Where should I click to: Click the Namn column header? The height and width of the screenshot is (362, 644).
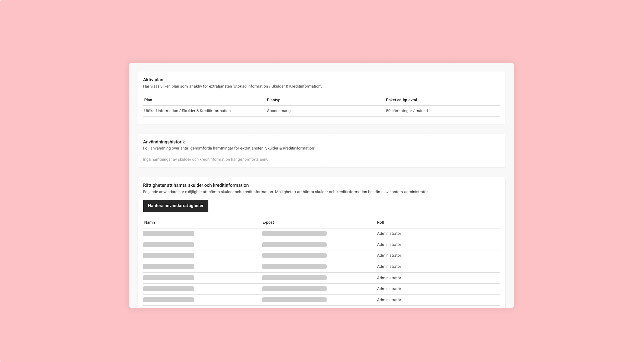149,222
